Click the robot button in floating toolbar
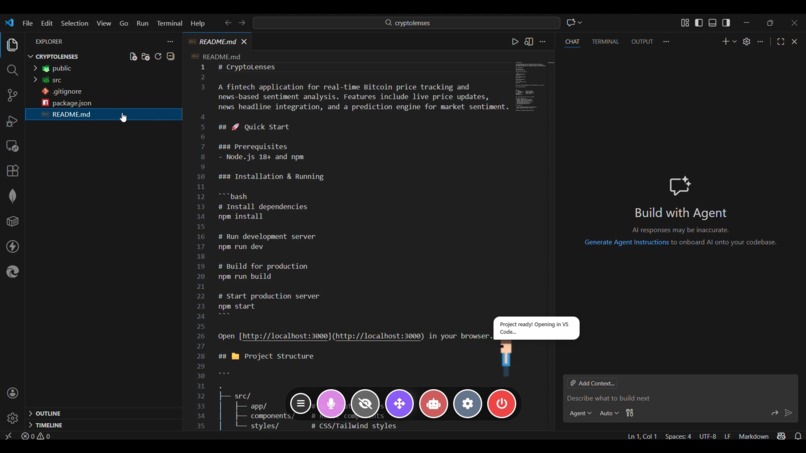The image size is (806, 453). tap(433, 404)
